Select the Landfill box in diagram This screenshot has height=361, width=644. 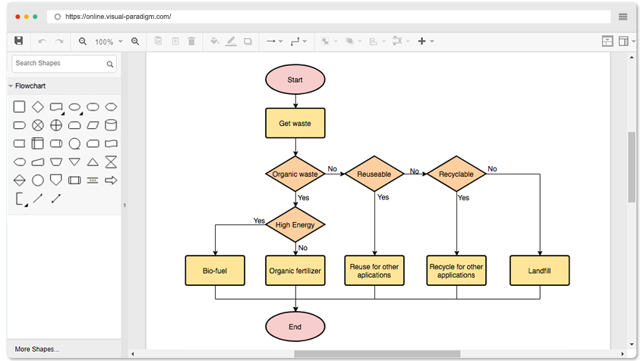[x=540, y=271]
